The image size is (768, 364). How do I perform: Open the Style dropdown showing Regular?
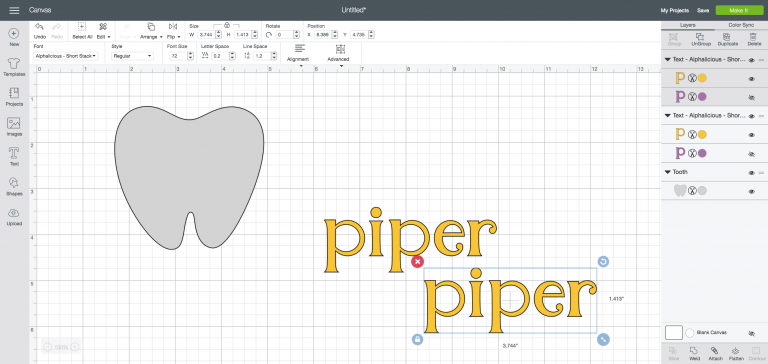point(132,56)
